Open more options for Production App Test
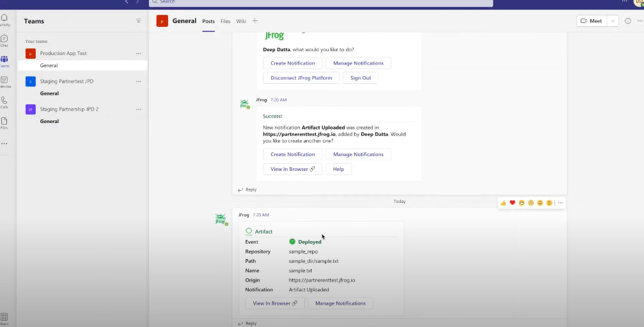Viewport: 644px width, 327px height. [x=138, y=53]
